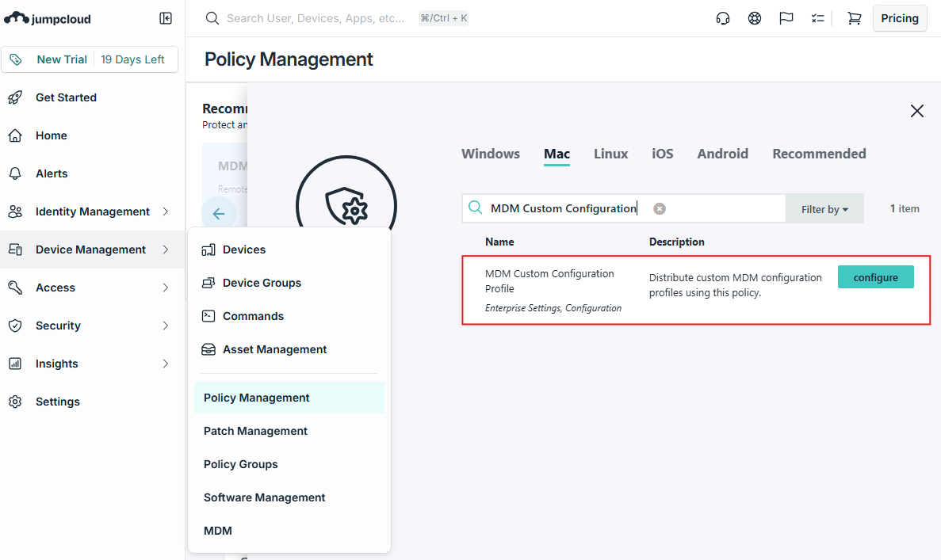Expand Access chevron

(x=166, y=288)
